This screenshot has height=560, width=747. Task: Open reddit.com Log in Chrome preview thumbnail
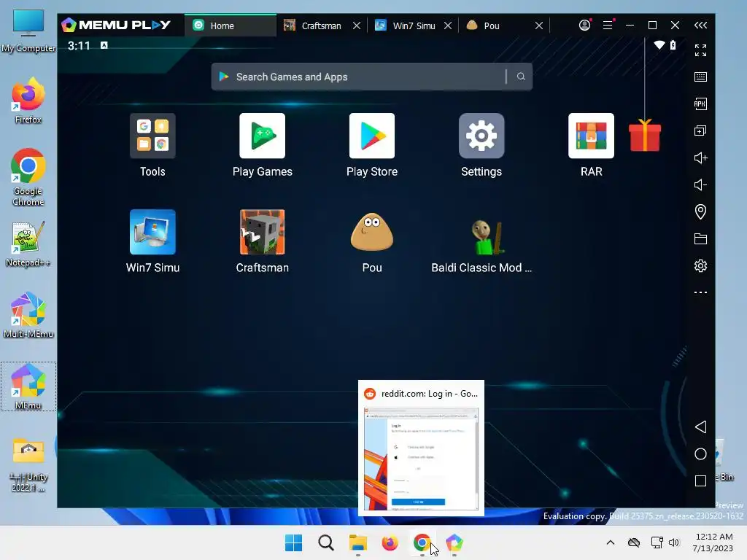click(x=421, y=448)
